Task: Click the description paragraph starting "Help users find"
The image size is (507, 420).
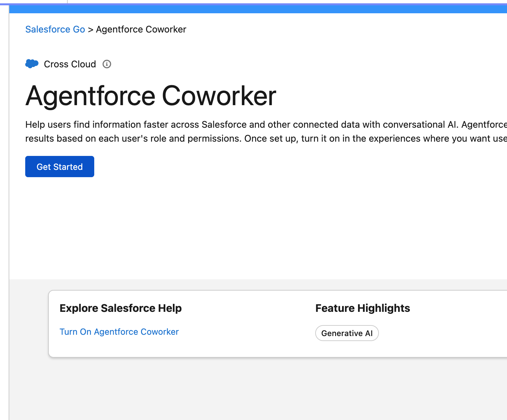Action: (x=266, y=131)
